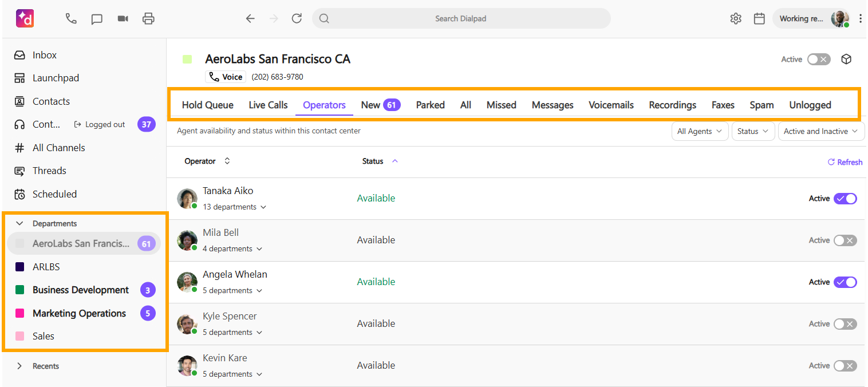
Task: Reload using the refresh arrow icon
Action: (x=297, y=18)
